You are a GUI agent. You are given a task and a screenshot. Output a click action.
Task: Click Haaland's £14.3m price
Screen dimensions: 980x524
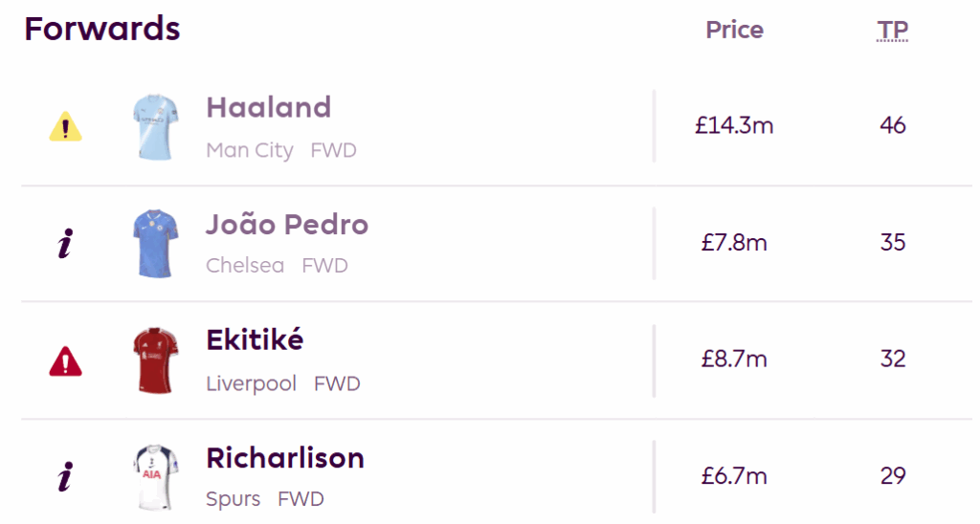[734, 125]
